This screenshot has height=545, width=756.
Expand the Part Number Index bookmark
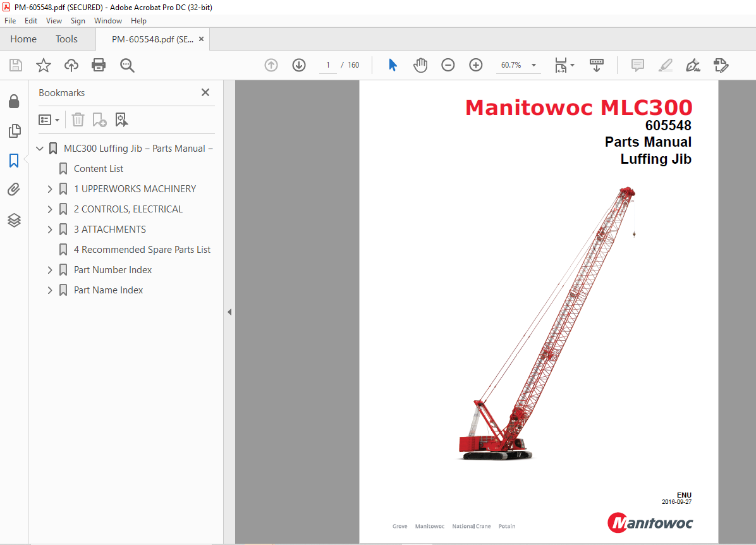tap(50, 270)
